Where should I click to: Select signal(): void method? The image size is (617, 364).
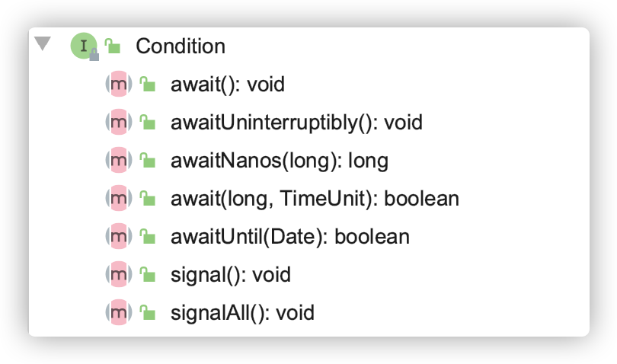(x=230, y=275)
